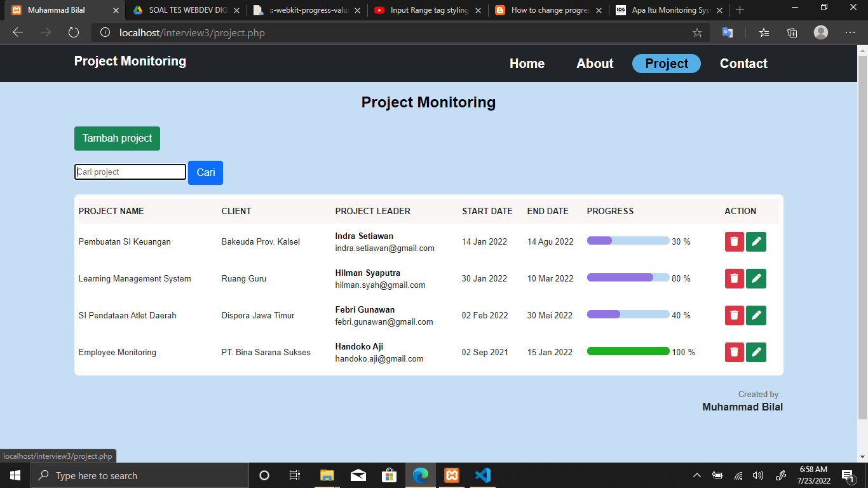Click the Tambah project button
This screenshot has width=868, height=488.
pos(117,139)
